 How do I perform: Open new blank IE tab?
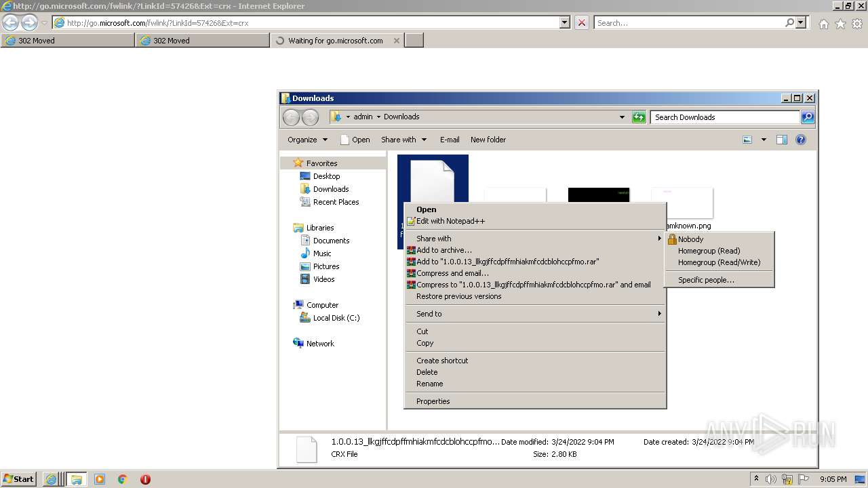point(414,41)
